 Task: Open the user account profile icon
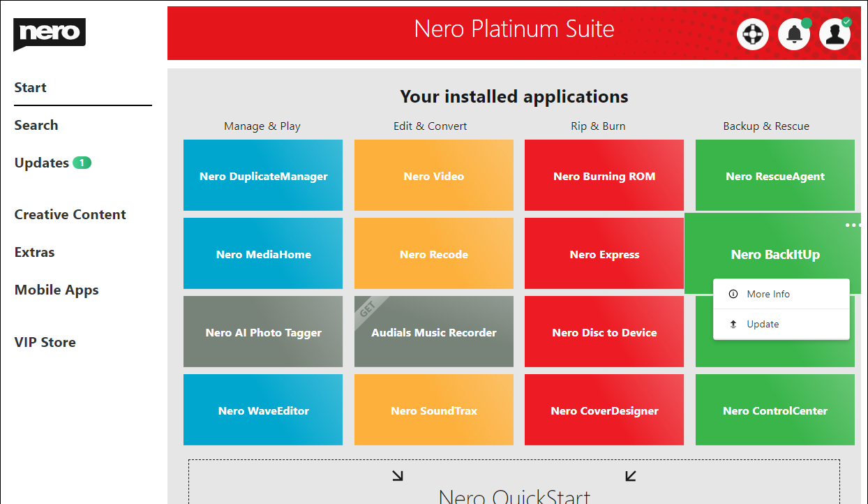tap(835, 34)
